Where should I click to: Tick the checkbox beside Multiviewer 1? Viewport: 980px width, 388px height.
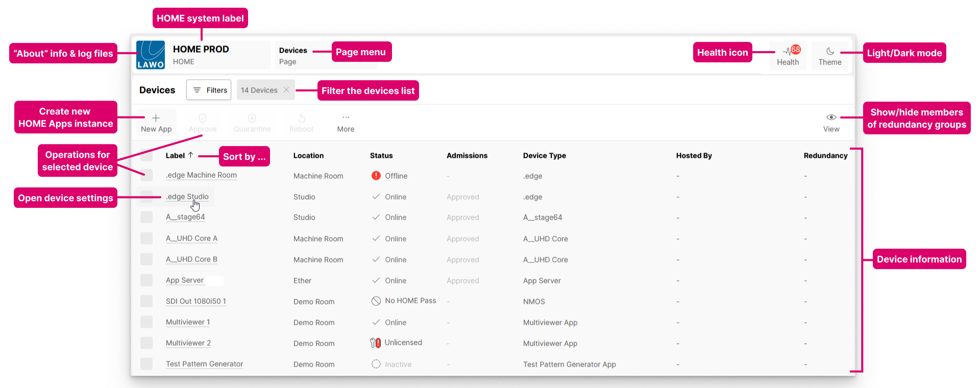tap(146, 322)
